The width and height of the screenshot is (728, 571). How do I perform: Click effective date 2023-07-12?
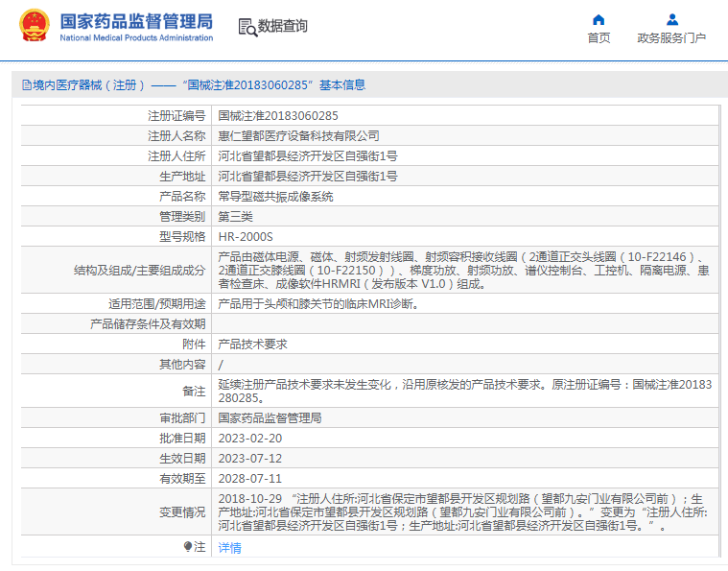click(250, 459)
